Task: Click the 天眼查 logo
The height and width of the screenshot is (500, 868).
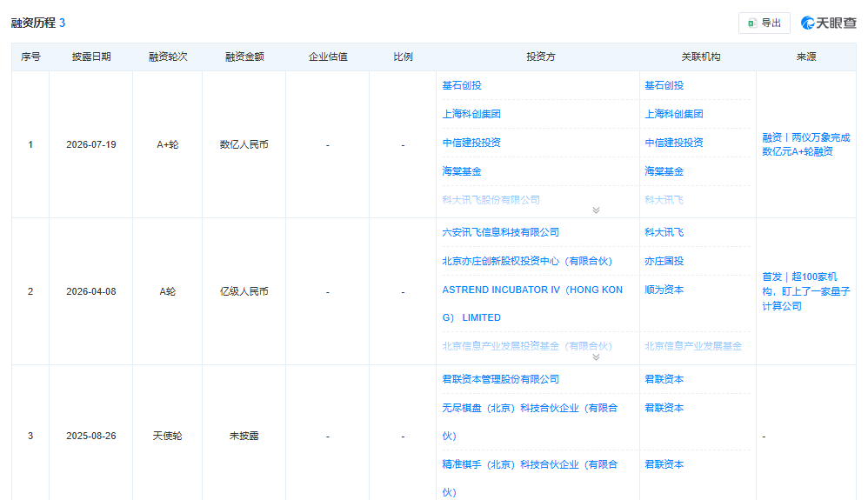Action: 828,23
